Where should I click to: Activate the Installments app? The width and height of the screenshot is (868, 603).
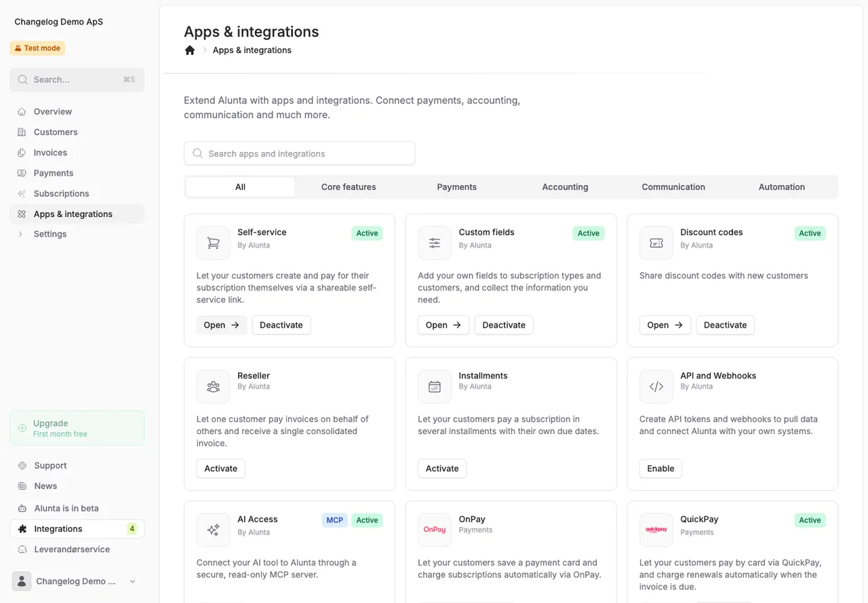442,469
